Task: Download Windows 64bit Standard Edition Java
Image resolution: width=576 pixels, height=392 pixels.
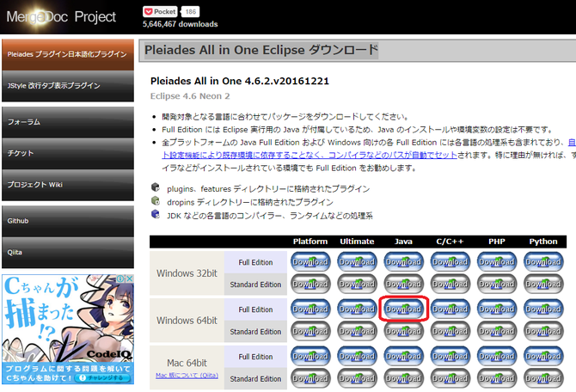Action: point(404,331)
